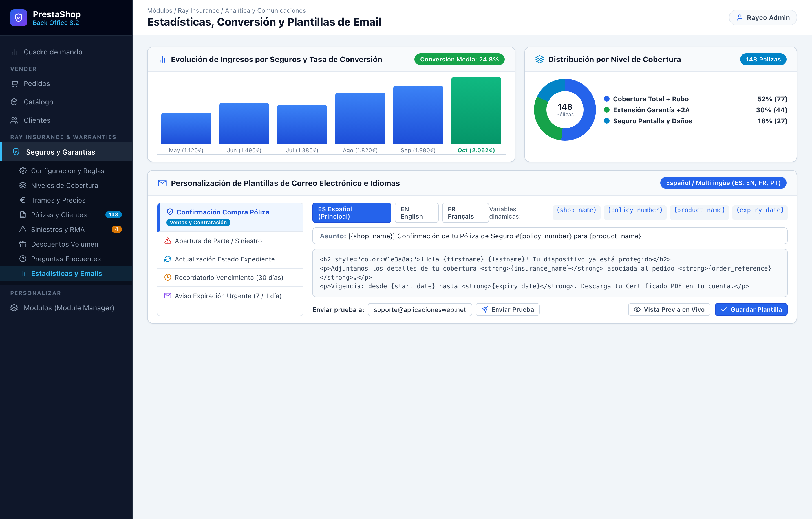
Task: Click the Estadísticas y Emails bar icon
Action: tap(23, 273)
